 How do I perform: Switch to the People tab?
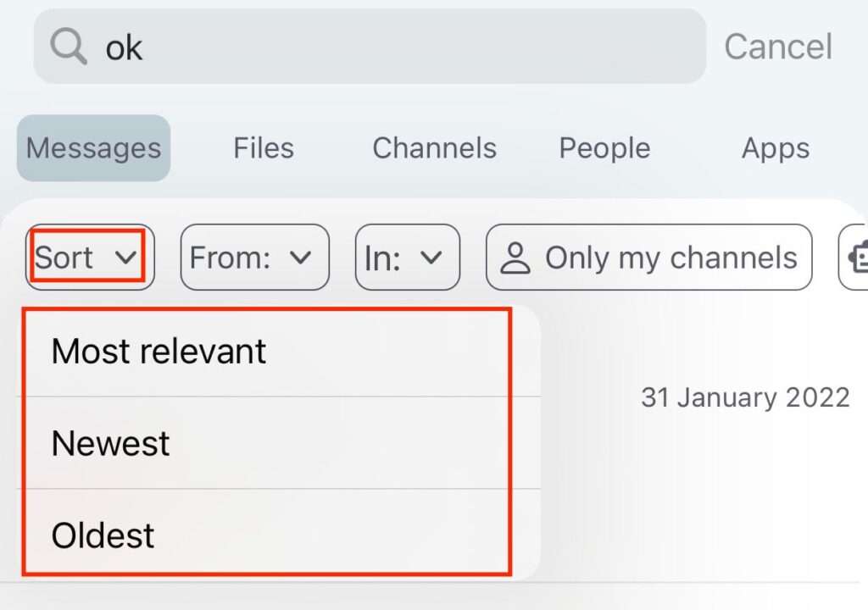604,147
